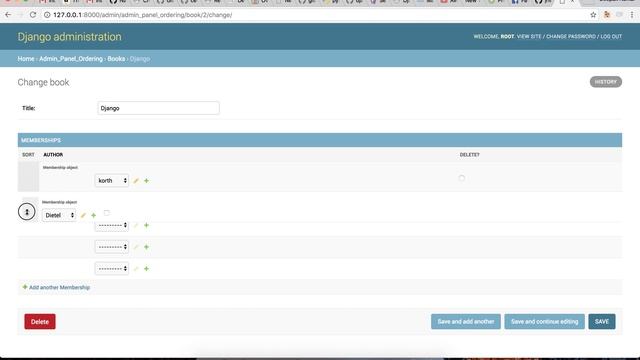This screenshot has width=640, height=360.
Task: Go to Home breadcrumb
Action: (26, 59)
